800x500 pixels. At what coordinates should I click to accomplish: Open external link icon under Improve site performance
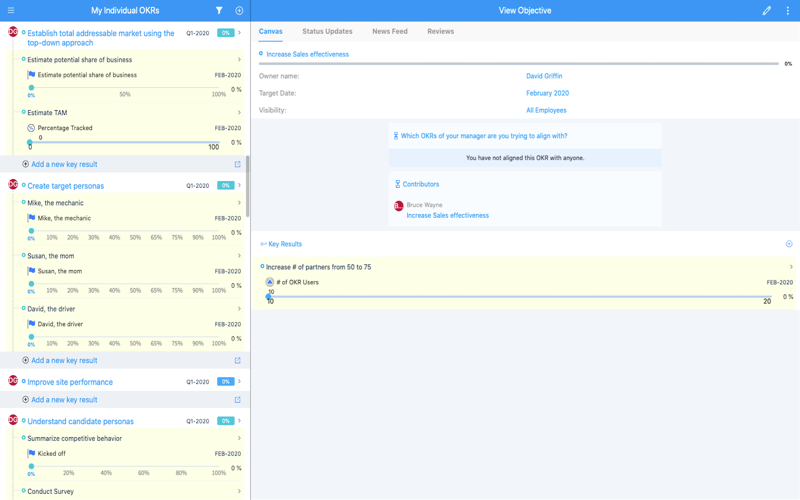point(237,399)
